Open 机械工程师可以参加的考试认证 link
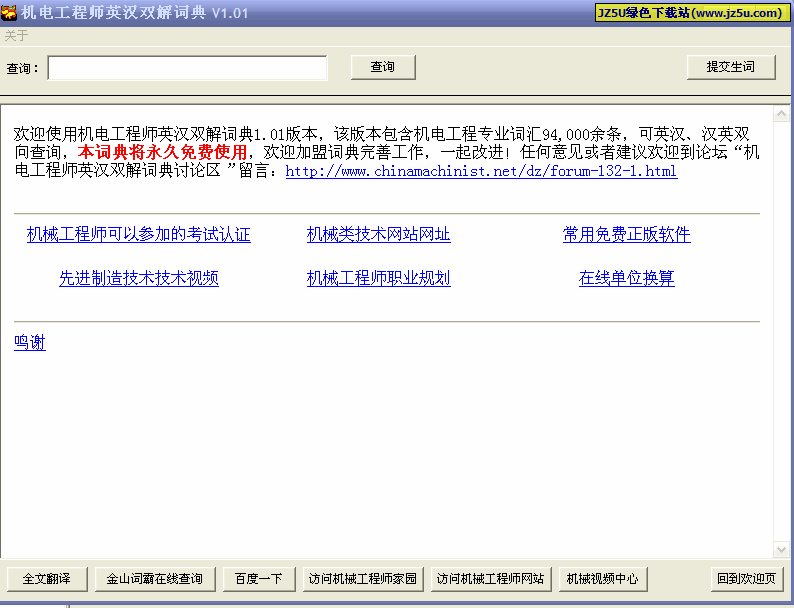Screen dimensions: 794x608 tap(139, 234)
